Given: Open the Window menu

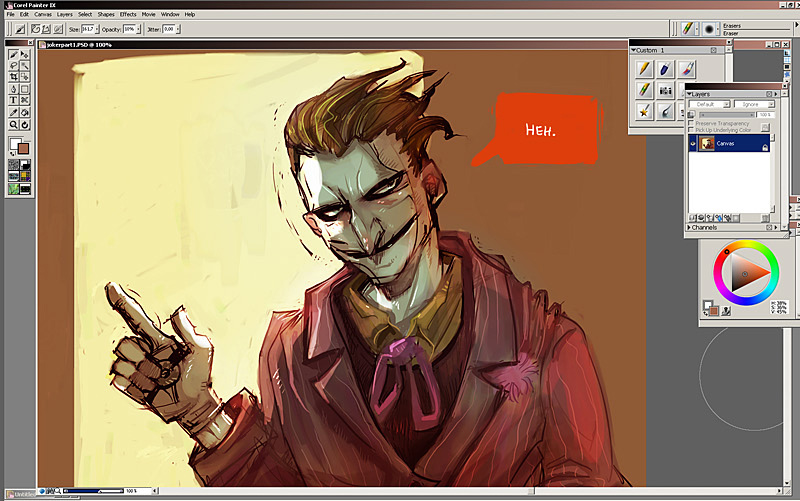Looking at the screenshot, I should click(170, 14).
